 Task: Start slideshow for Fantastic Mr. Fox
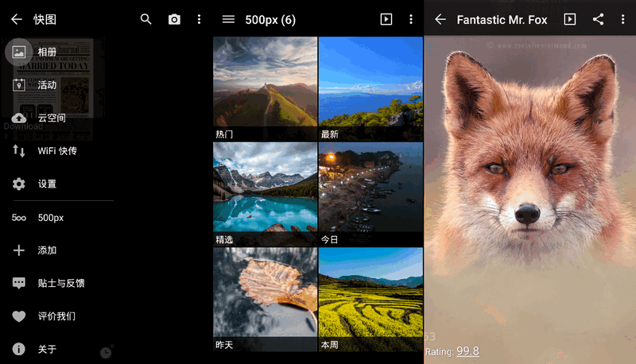569,19
